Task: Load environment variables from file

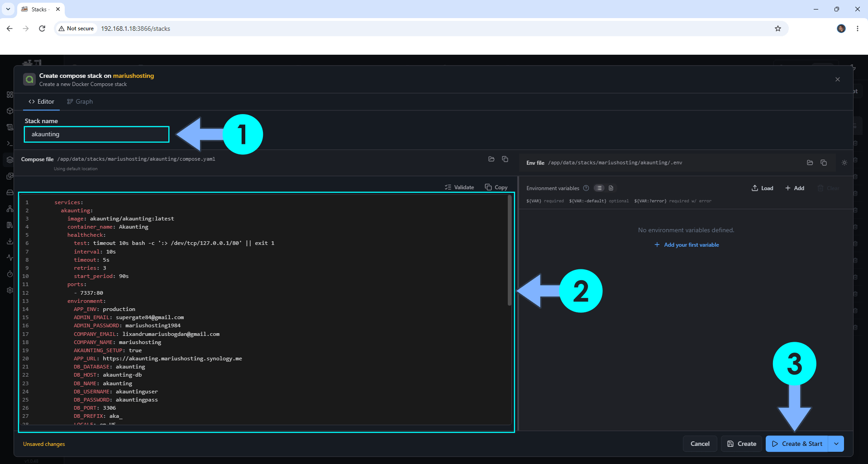Action: pos(763,188)
